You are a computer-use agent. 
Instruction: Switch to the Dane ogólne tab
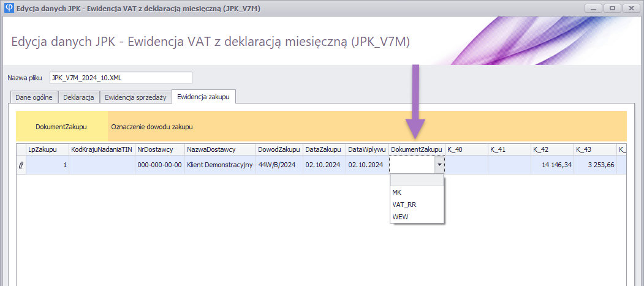click(x=33, y=97)
